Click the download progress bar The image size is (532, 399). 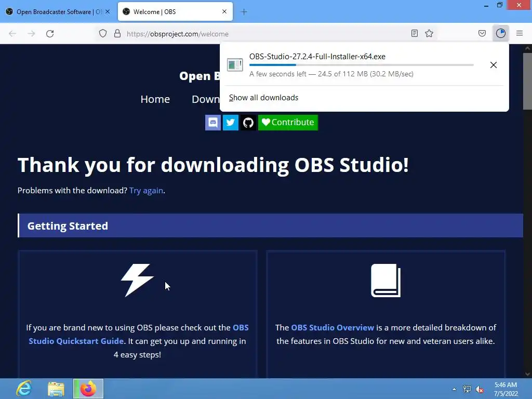tap(362, 65)
